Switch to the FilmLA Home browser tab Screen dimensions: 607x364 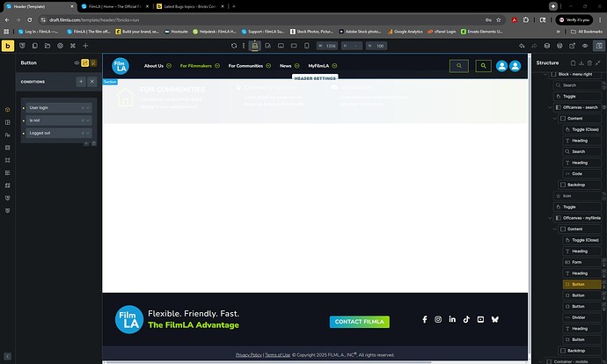tap(114, 6)
